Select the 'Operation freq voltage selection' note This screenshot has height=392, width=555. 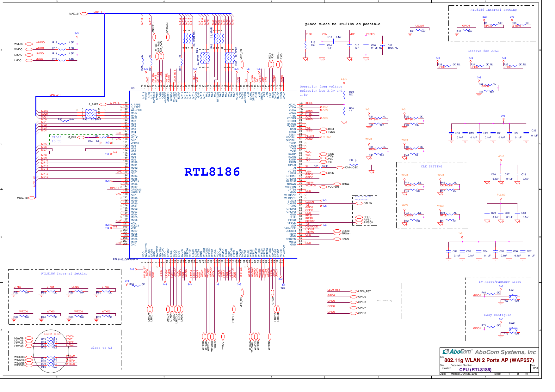click(321, 91)
